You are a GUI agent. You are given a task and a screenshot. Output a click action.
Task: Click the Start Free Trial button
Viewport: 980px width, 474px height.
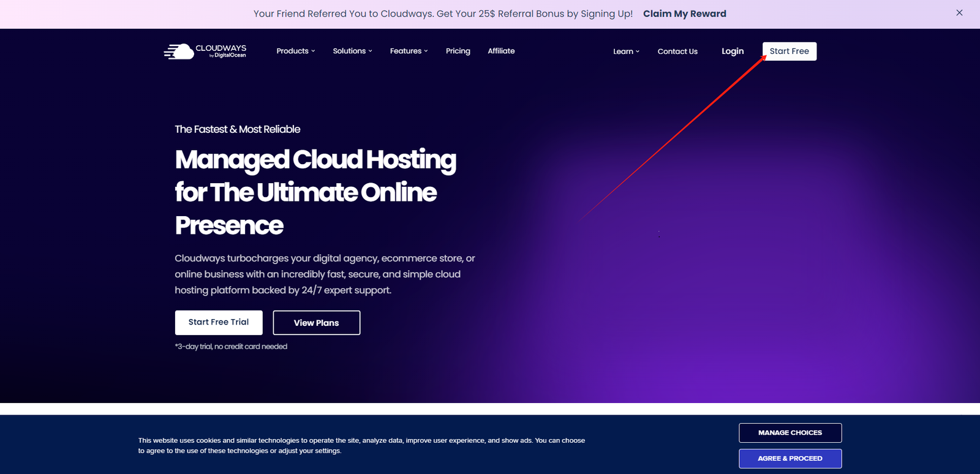click(x=219, y=322)
